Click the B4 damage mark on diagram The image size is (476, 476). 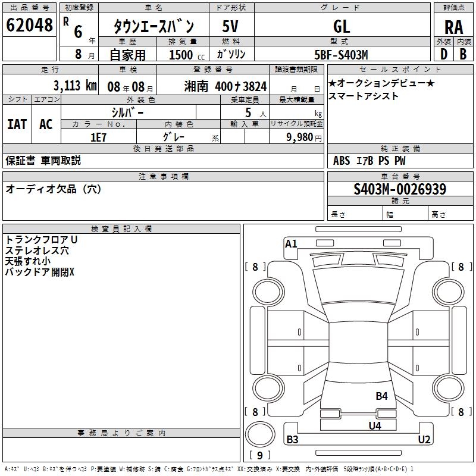[x=381, y=396]
